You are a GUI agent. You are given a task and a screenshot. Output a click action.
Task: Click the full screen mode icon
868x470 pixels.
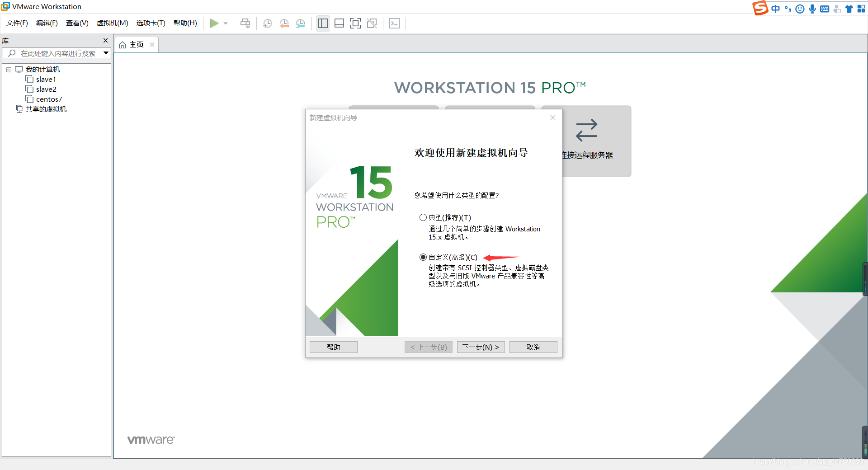coord(356,23)
